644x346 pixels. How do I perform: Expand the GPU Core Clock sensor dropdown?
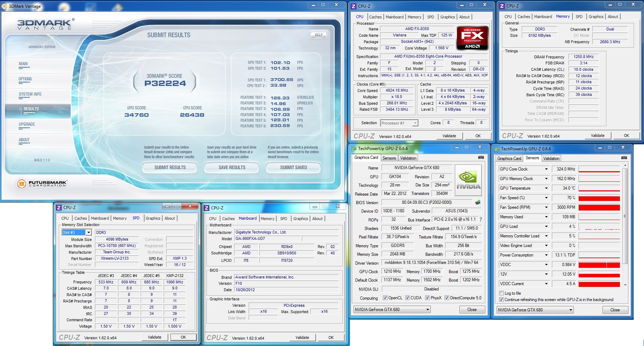point(546,169)
